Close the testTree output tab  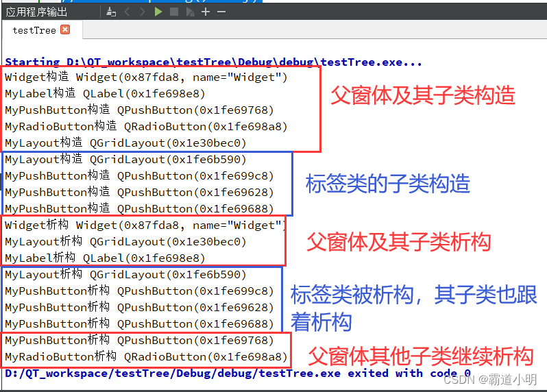(x=65, y=29)
